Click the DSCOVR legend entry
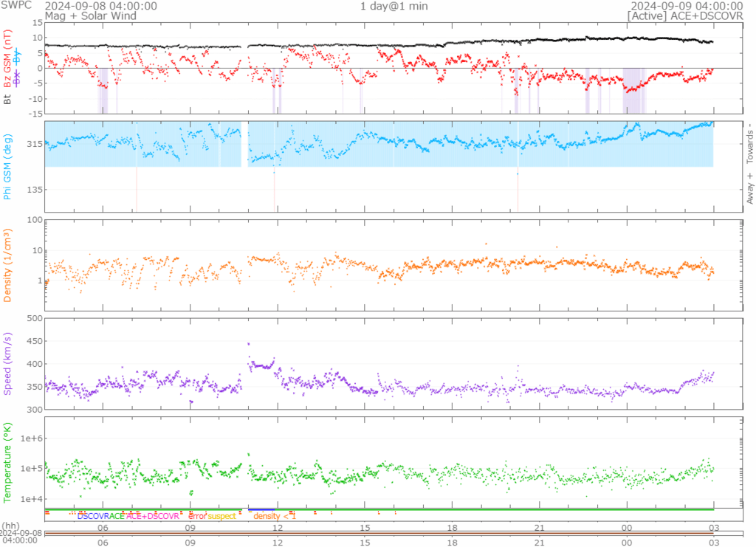The height and width of the screenshot is (547, 756). pos(92,516)
